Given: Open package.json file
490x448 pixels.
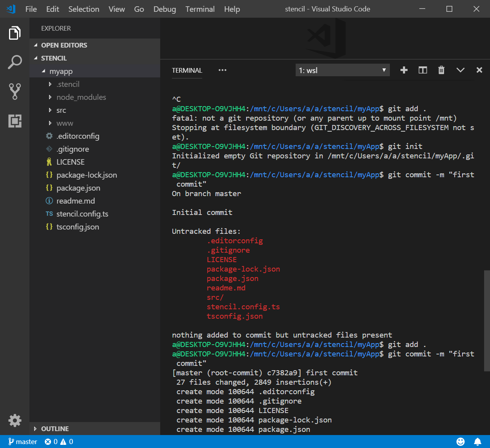Looking at the screenshot, I should coord(78,188).
